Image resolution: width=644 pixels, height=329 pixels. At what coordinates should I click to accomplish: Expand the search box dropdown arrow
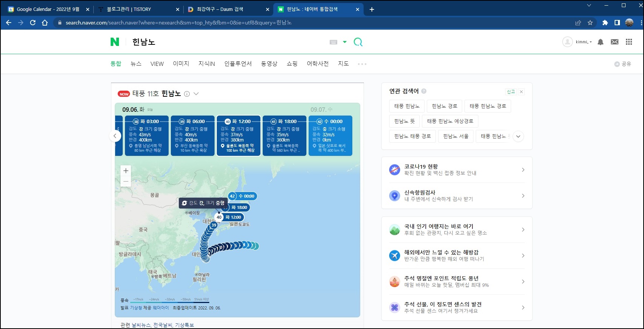pyautogui.click(x=345, y=42)
